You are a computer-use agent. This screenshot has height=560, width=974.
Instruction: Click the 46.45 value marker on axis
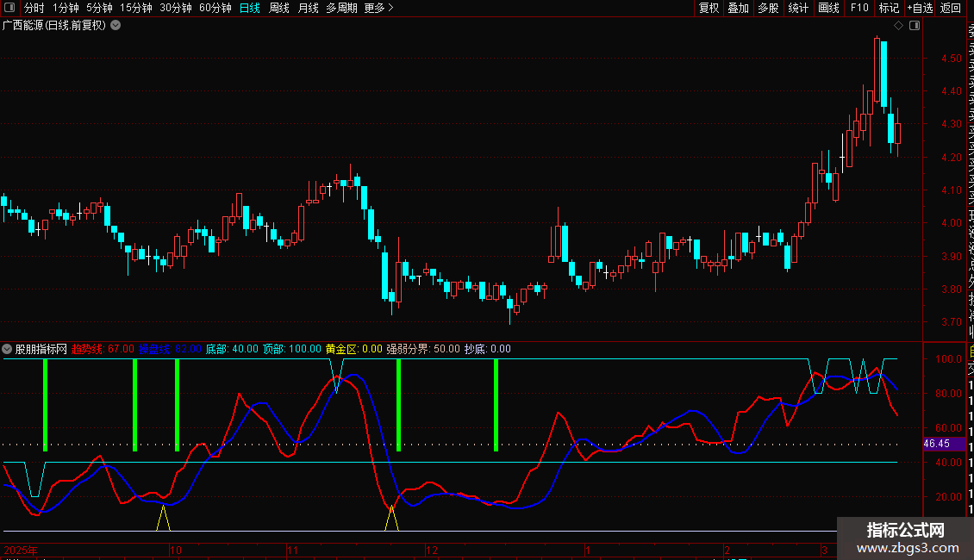coord(944,444)
